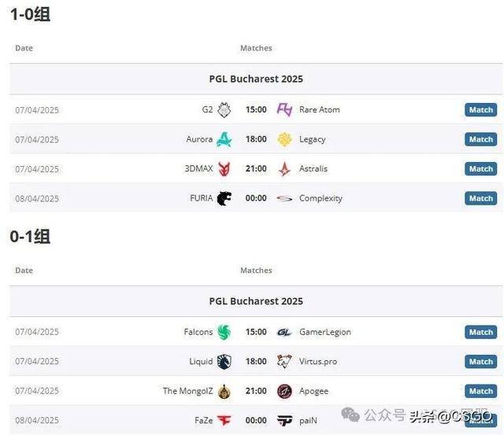This screenshot has width=504, height=435.
Task: Click the Legacy team logo
Action: pos(284,139)
